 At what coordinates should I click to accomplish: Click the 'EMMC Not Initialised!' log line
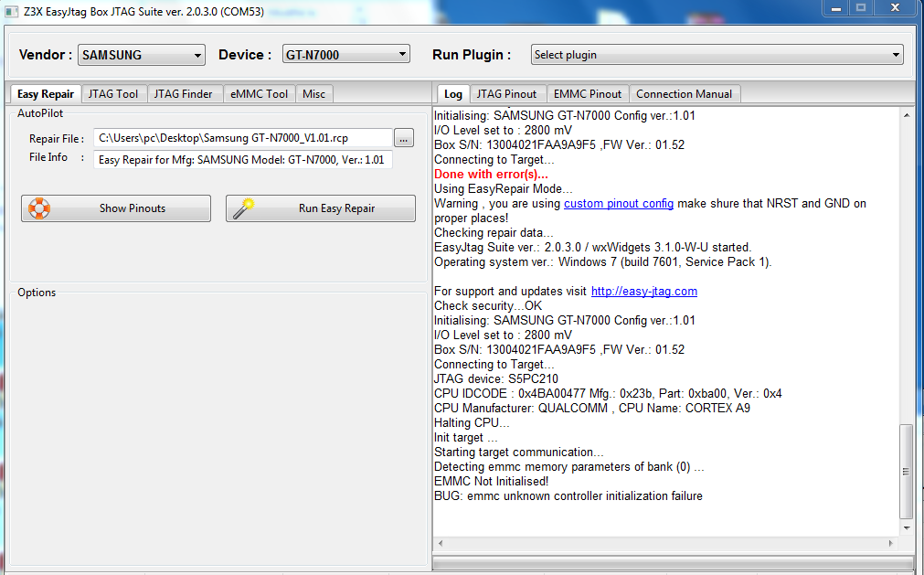(492, 482)
